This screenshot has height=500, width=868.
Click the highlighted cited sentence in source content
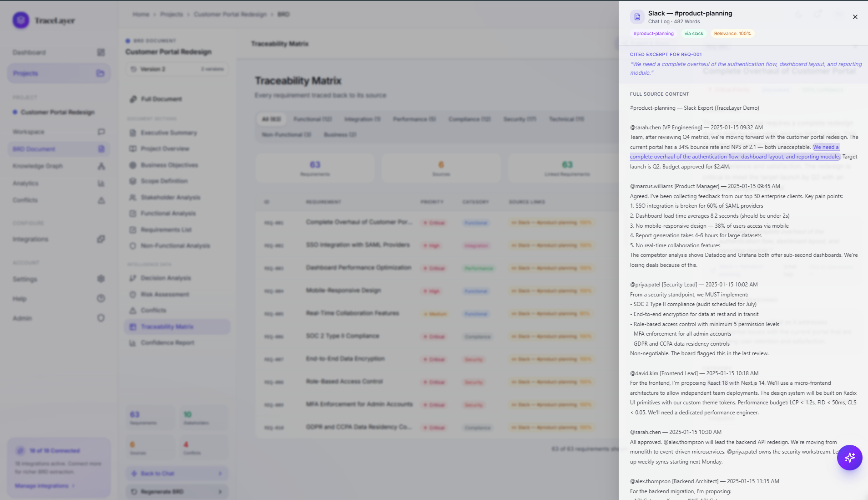point(735,157)
